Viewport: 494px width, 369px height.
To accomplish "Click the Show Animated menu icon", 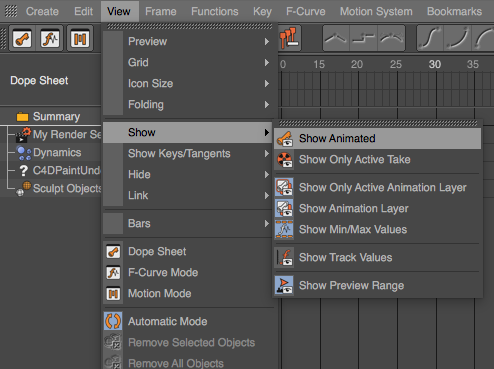I will [284, 138].
